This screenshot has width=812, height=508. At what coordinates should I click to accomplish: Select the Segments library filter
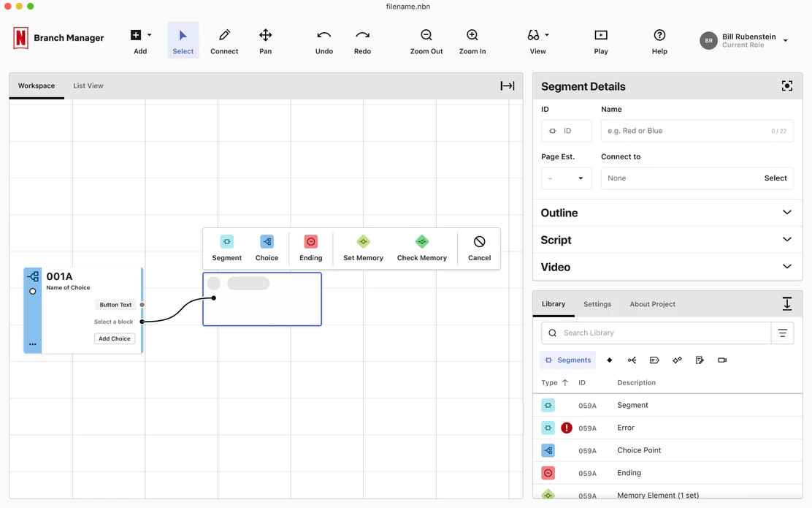point(567,360)
